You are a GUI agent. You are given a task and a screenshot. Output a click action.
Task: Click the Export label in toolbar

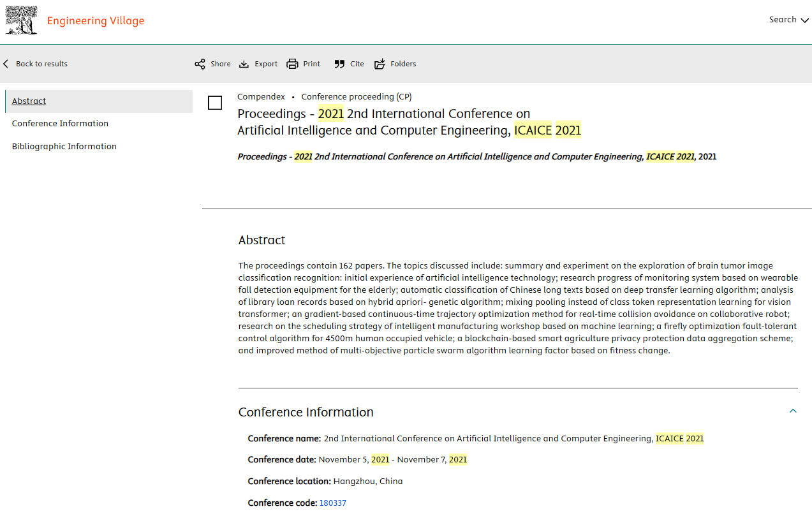pos(266,64)
